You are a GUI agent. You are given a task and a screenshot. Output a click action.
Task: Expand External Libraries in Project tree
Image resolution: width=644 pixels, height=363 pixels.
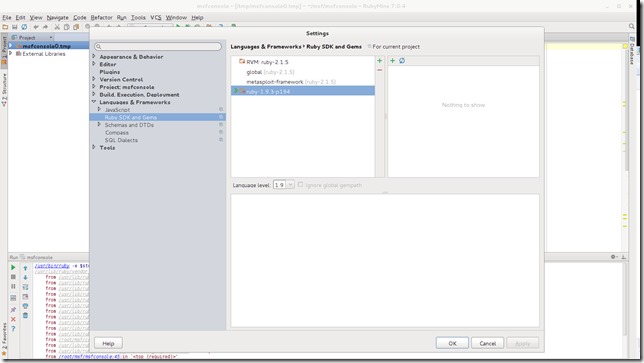click(x=11, y=53)
